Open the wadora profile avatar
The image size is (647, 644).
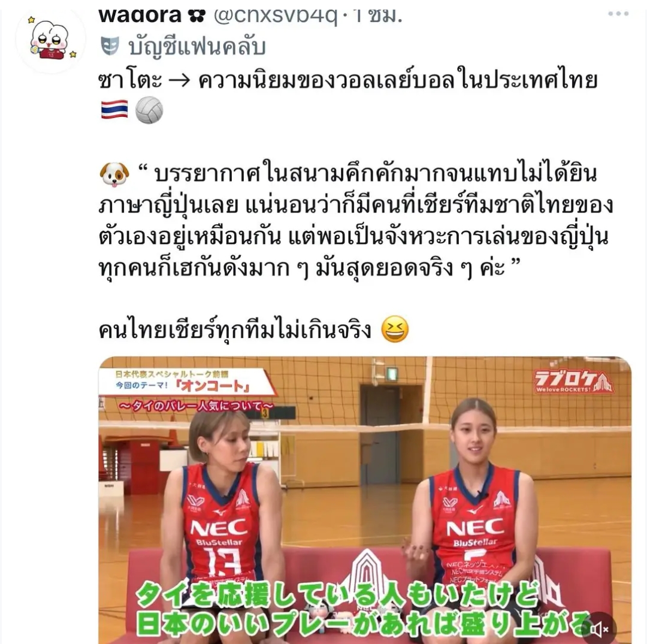pyautogui.click(x=51, y=40)
